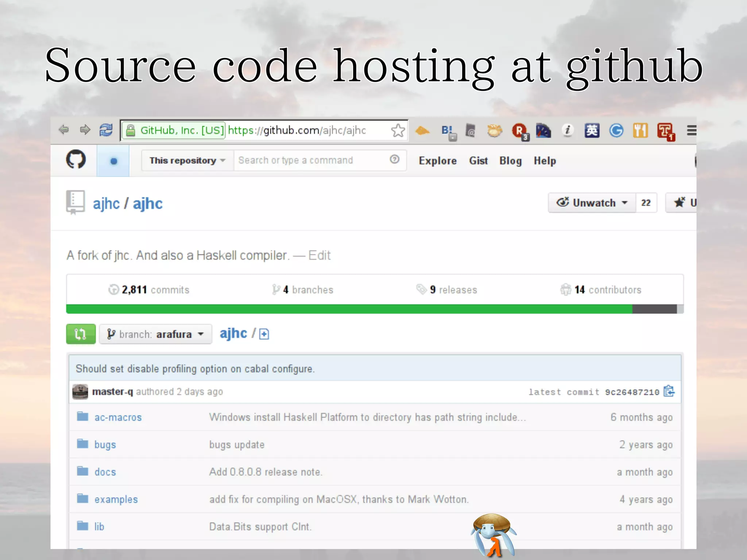Click the fork and knife extension icon
Viewport: 747px width, 560px height.
click(640, 131)
